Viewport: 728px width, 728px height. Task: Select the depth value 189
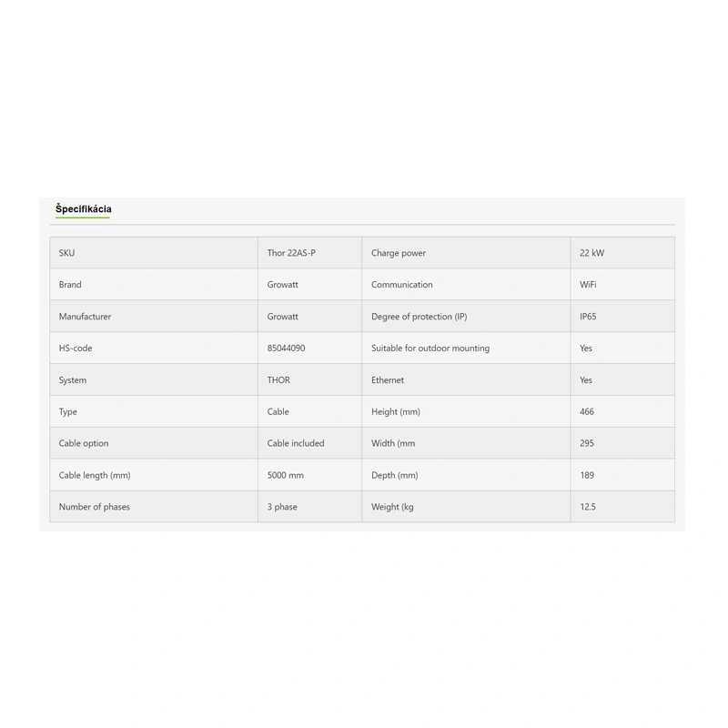[587, 475]
